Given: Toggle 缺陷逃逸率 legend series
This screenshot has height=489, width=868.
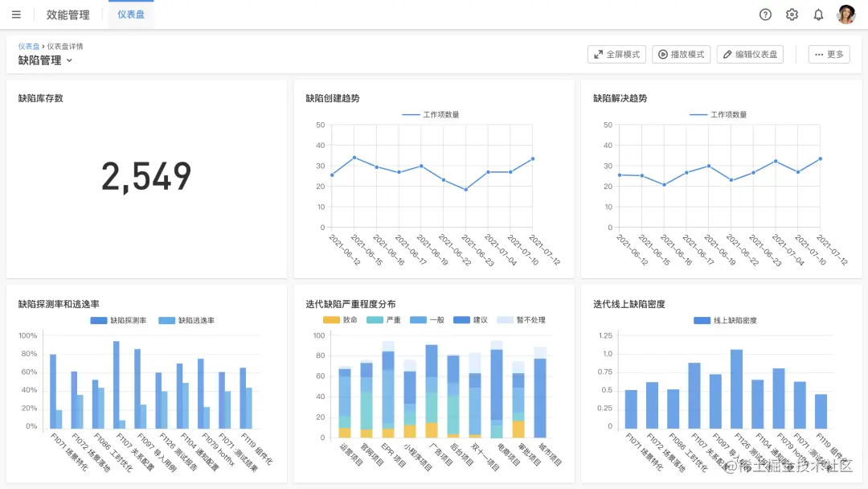Looking at the screenshot, I should pyautogui.click(x=186, y=320).
